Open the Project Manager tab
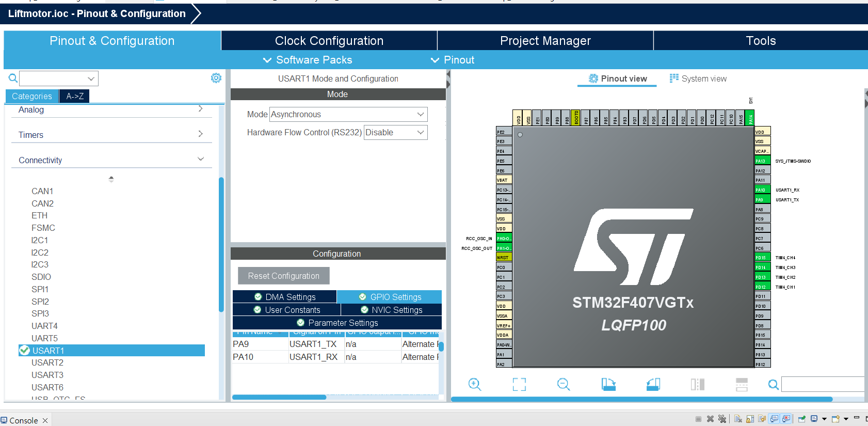This screenshot has width=868, height=426. (x=545, y=41)
